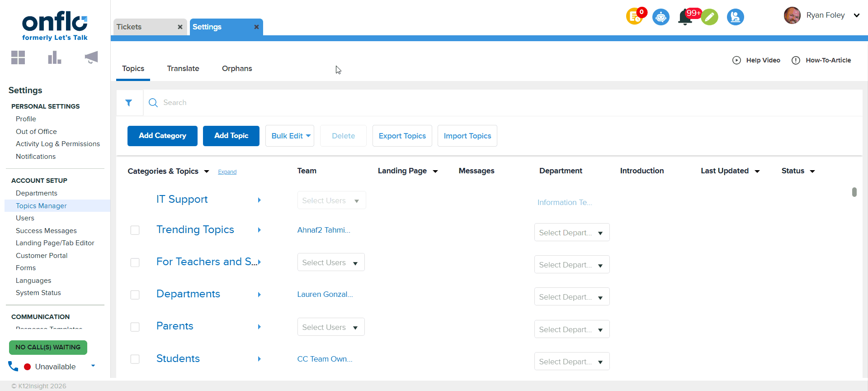Expand the Departments category arrow
The image size is (868, 391).
[259, 295]
